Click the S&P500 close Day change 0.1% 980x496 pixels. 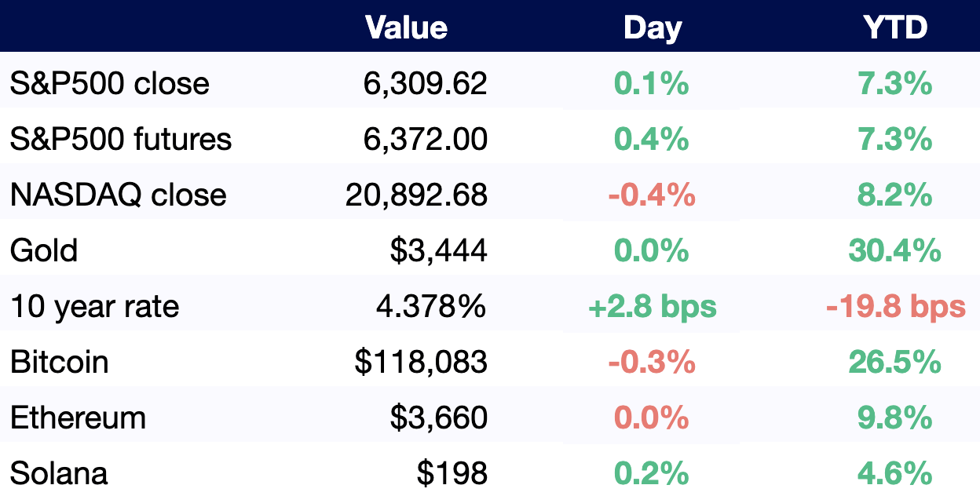click(x=652, y=83)
